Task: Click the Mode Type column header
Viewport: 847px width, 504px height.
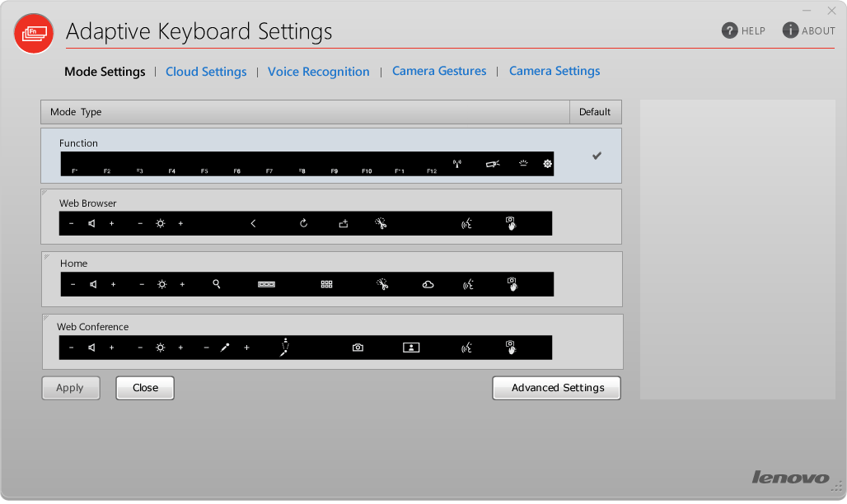Action: (305, 112)
